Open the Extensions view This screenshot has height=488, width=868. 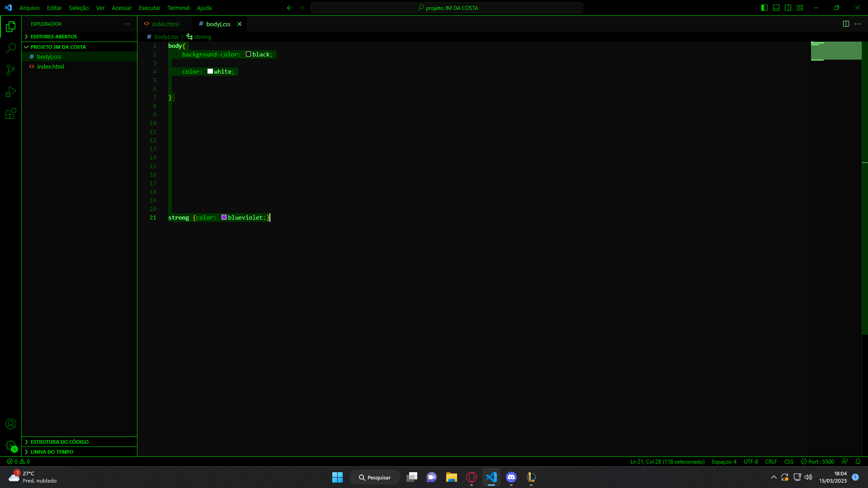click(x=11, y=113)
